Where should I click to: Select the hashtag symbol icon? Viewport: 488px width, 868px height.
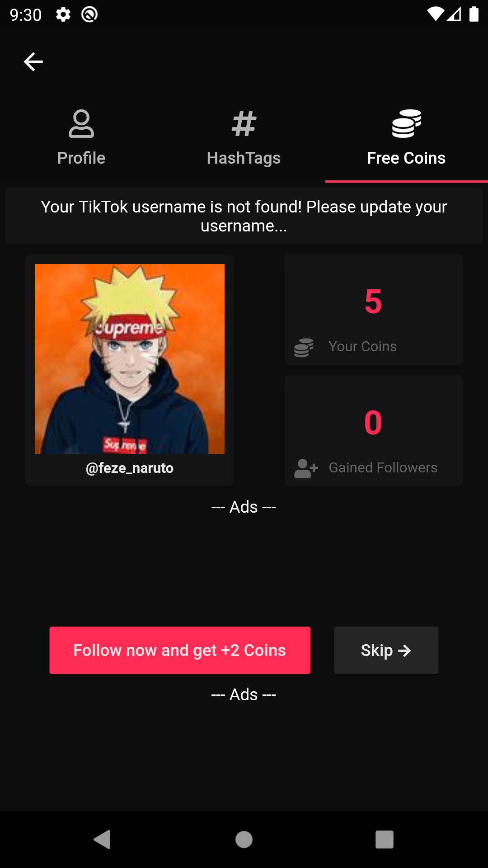244,123
